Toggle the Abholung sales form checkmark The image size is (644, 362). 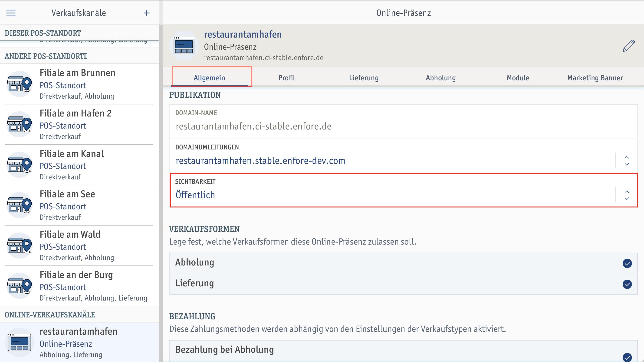(627, 263)
